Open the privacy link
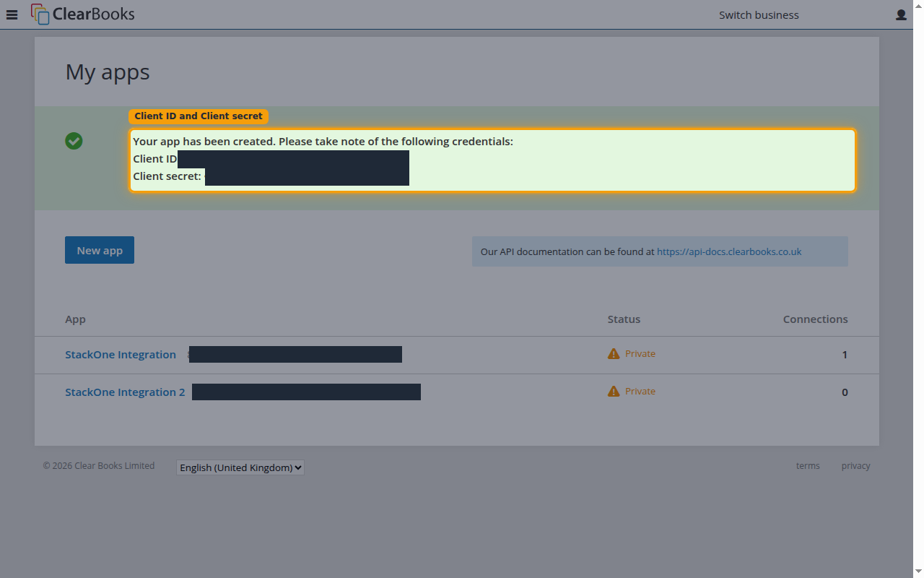This screenshot has height=578, width=924. pos(855,466)
